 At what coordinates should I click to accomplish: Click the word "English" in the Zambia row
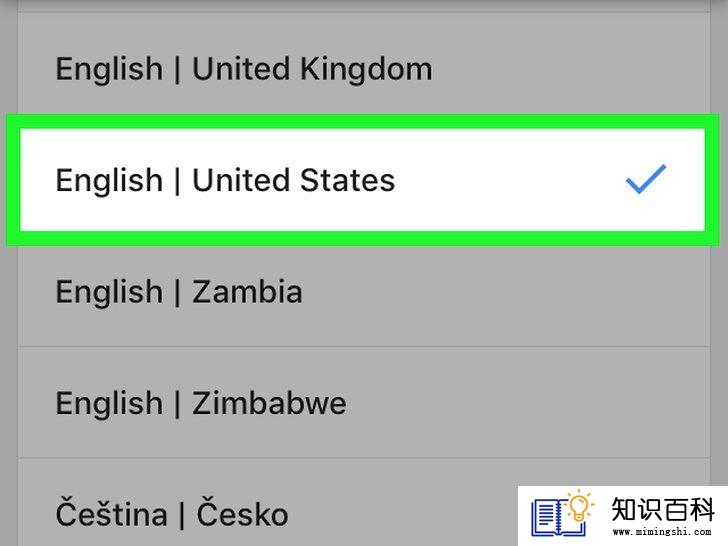pos(109,293)
